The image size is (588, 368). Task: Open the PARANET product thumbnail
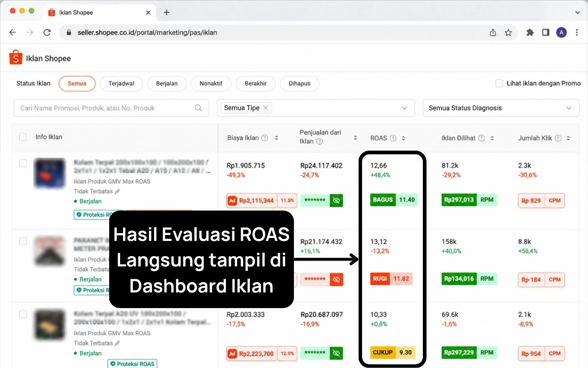pos(49,252)
